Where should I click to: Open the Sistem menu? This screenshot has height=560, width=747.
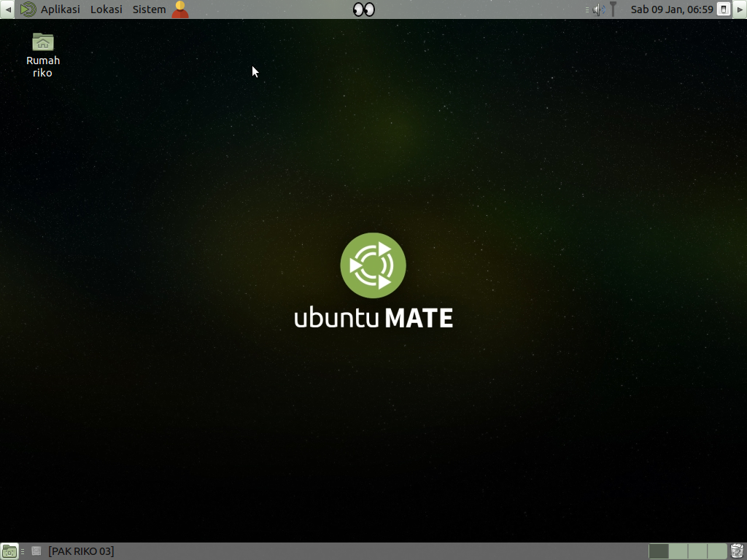coord(149,9)
